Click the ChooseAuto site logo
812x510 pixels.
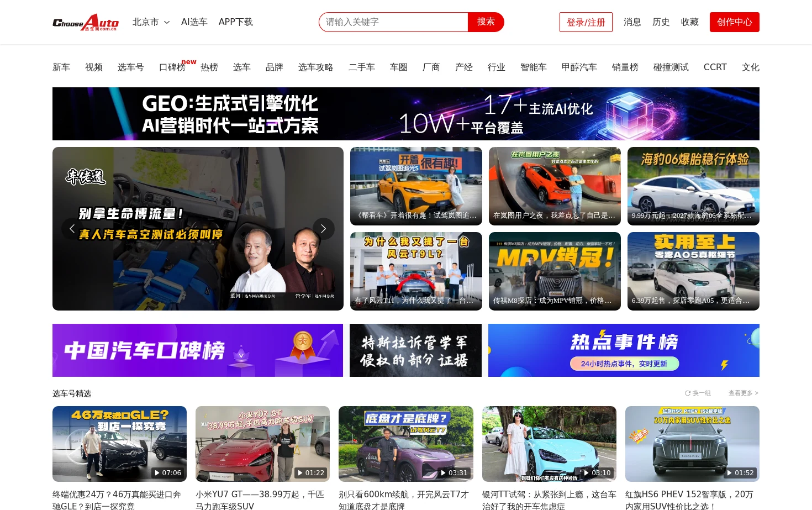point(86,22)
